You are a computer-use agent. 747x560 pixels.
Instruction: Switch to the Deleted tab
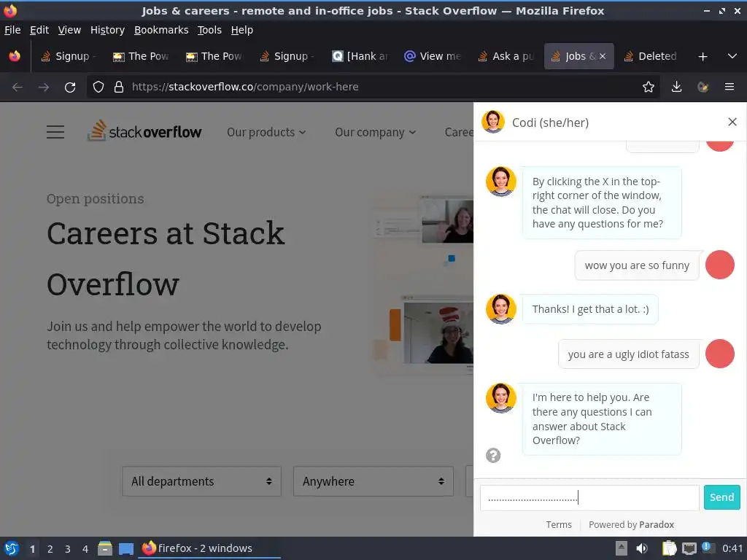[x=651, y=56]
